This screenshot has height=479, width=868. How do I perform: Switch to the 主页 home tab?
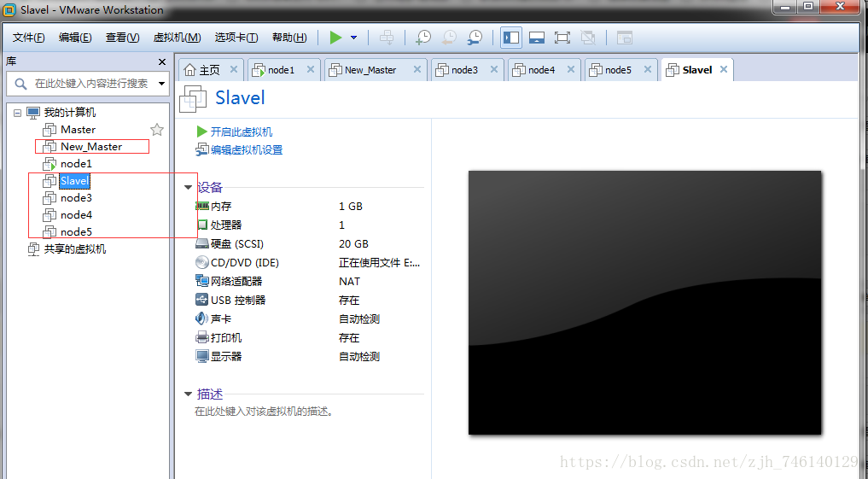click(210, 70)
